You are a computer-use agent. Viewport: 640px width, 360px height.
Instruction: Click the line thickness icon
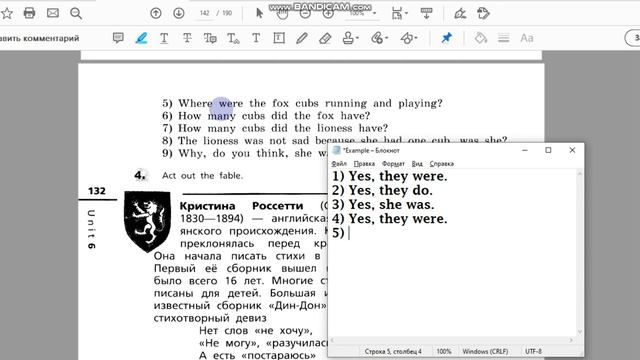(504, 38)
